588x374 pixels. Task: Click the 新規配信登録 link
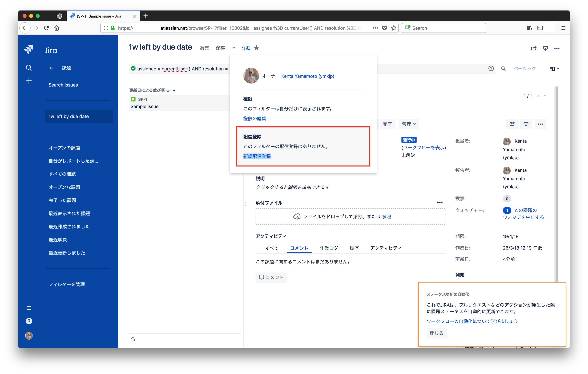coord(257,156)
